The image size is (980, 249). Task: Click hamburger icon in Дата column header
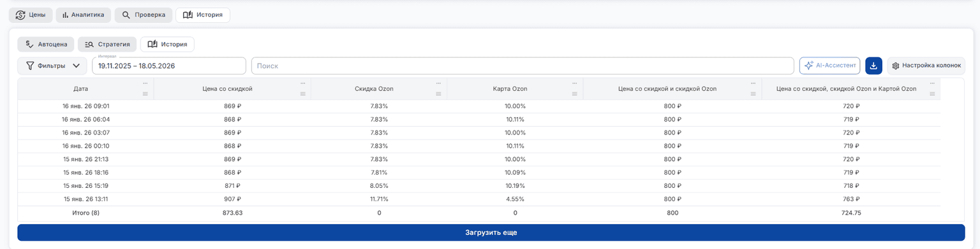coord(145,94)
